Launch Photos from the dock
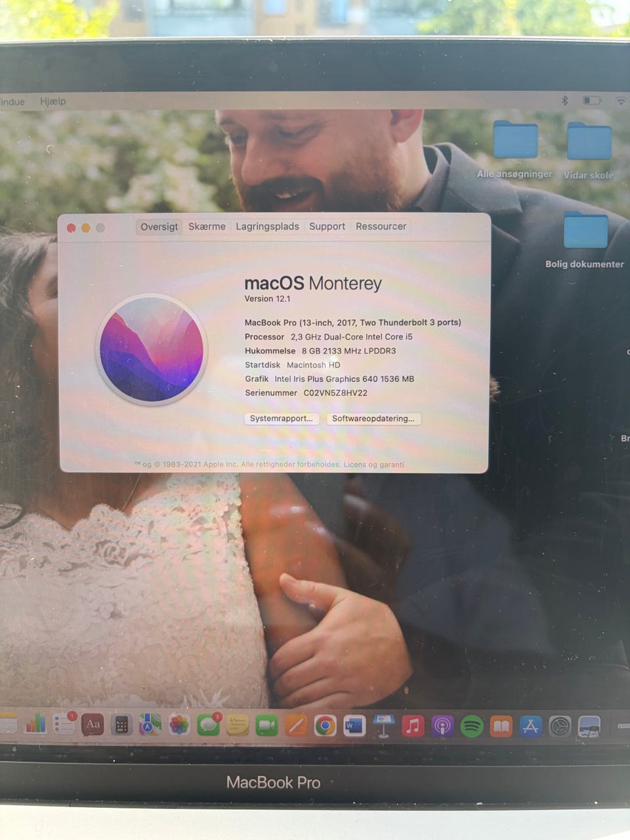This screenshot has width=630, height=840. tap(179, 725)
